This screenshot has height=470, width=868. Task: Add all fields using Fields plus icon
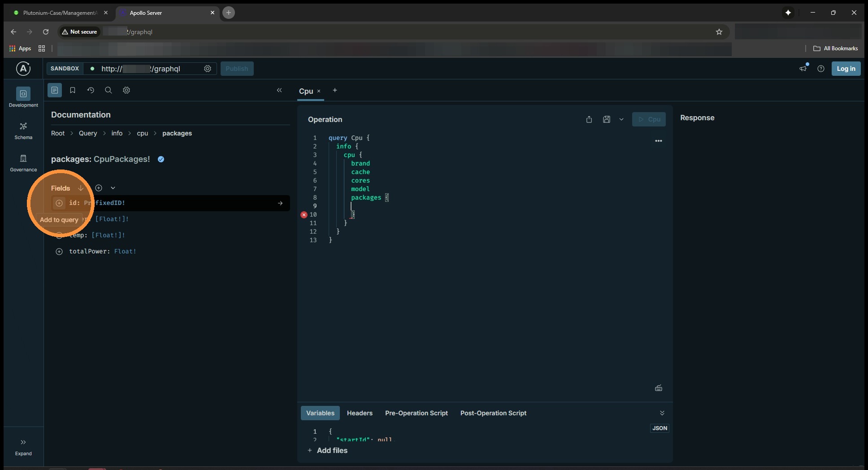[99, 188]
